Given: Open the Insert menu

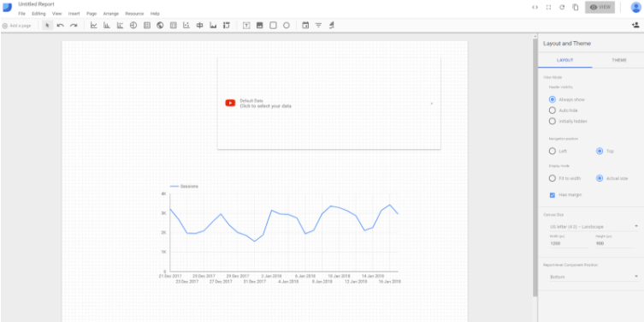Looking at the screenshot, I should pos(74,14).
